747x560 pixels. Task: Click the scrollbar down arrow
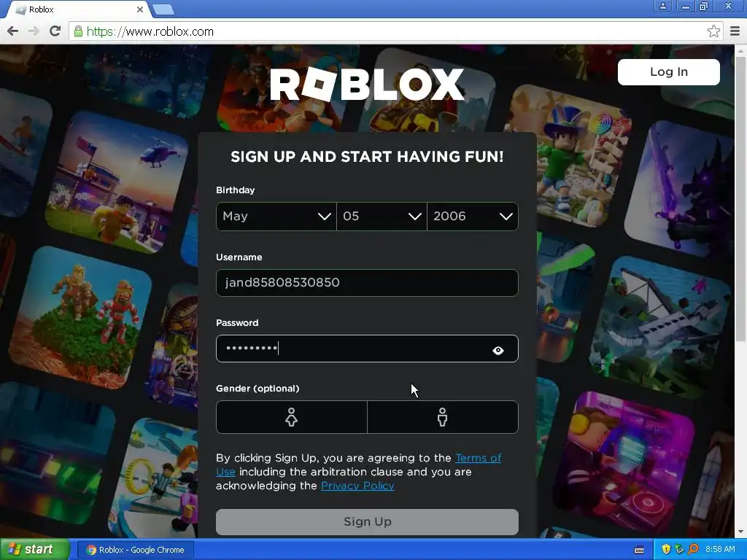[x=740, y=532]
